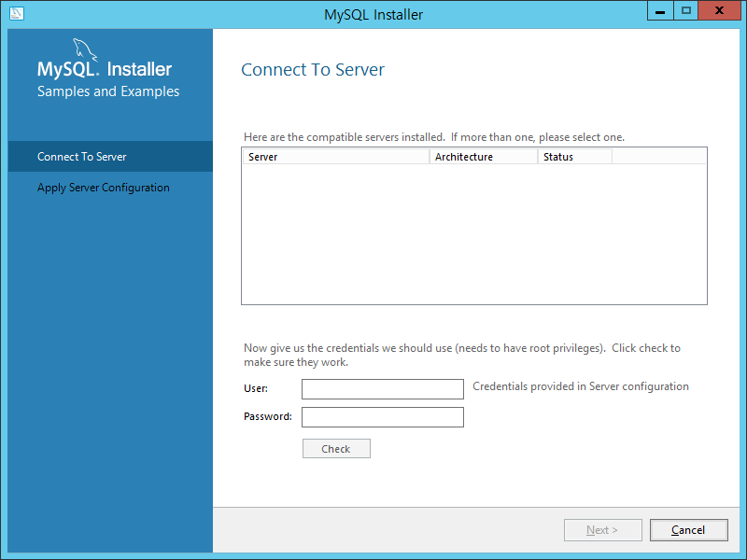Click the 'User:' label

256,388
